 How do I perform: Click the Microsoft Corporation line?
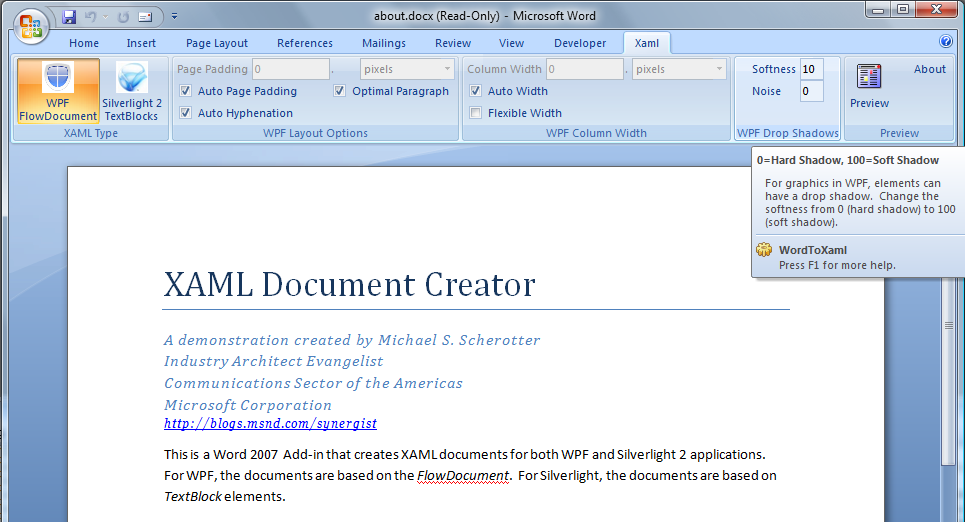247,405
